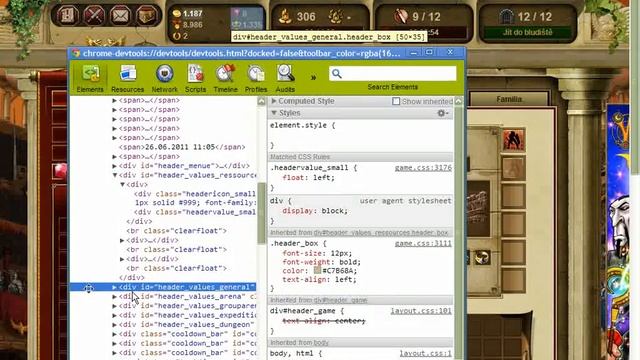This screenshot has height=360, width=640.
Task: Open the Elements panel in DevTools
Action: (90, 78)
